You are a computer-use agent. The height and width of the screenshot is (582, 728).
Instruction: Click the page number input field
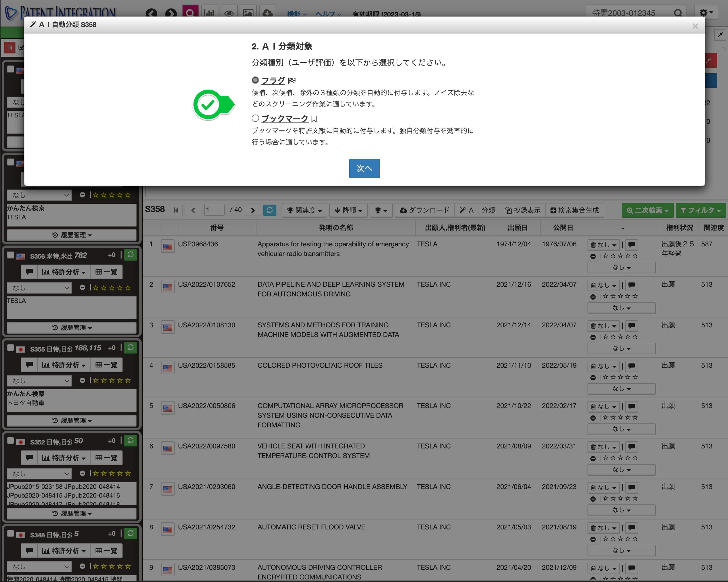(214, 210)
